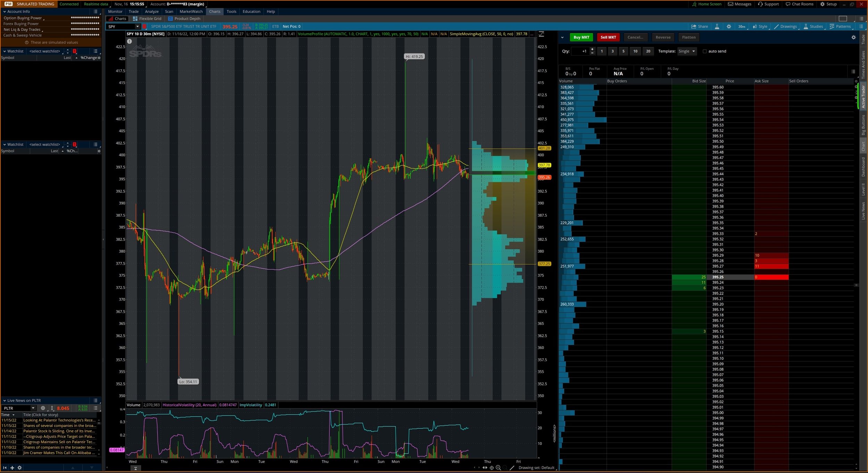The width and height of the screenshot is (868, 473).
Task: Click the zoom-in magnifier below the chart
Action: [498, 468]
